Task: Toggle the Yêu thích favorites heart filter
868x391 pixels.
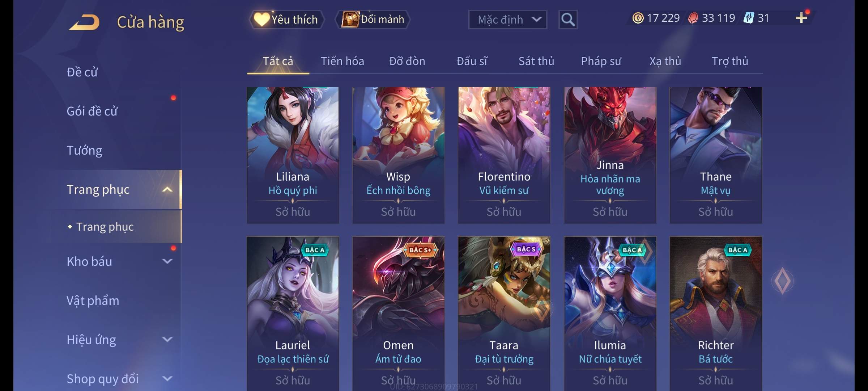Action: [x=286, y=19]
